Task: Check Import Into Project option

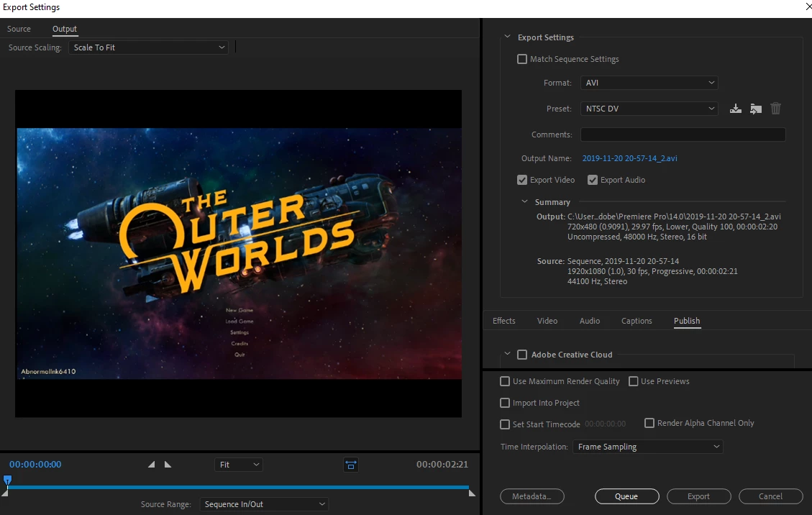Action: click(504, 403)
